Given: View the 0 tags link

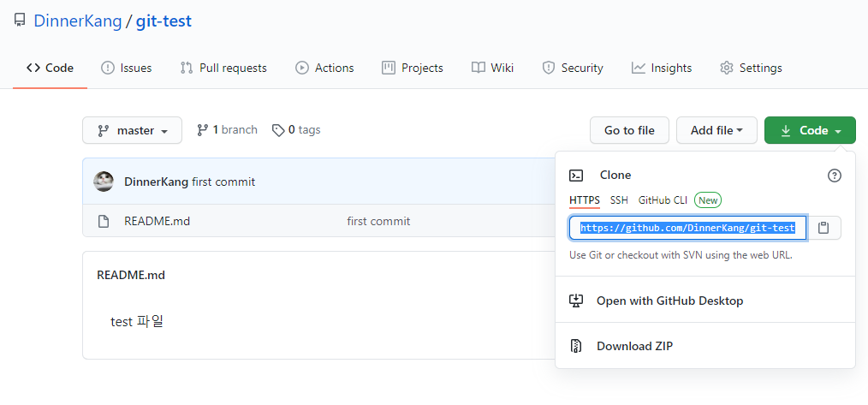Looking at the screenshot, I should (296, 129).
